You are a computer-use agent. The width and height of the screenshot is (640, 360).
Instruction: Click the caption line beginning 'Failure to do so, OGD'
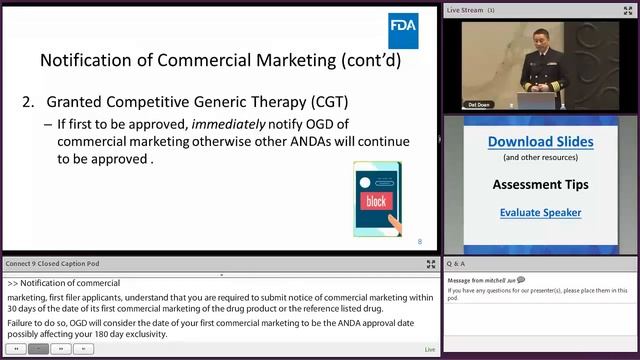pyautogui.click(x=211, y=323)
